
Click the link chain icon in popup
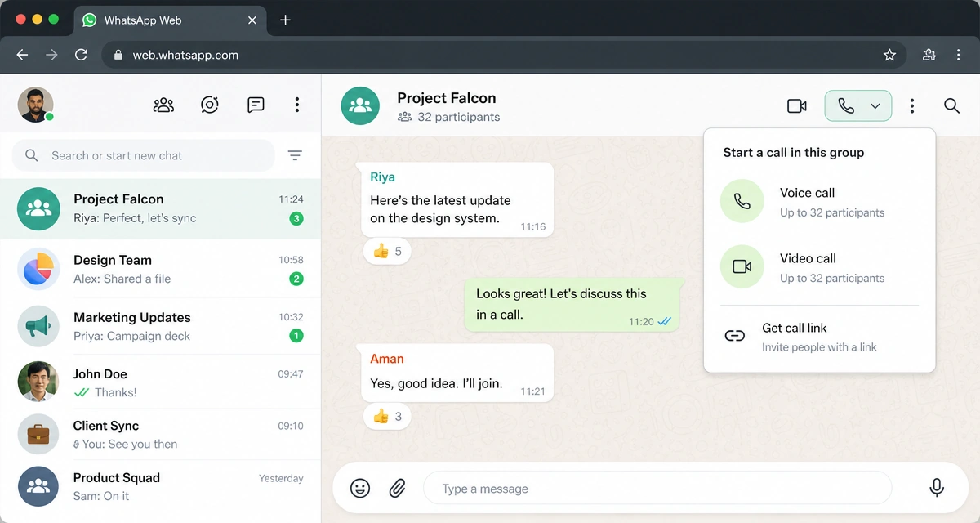coord(735,336)
